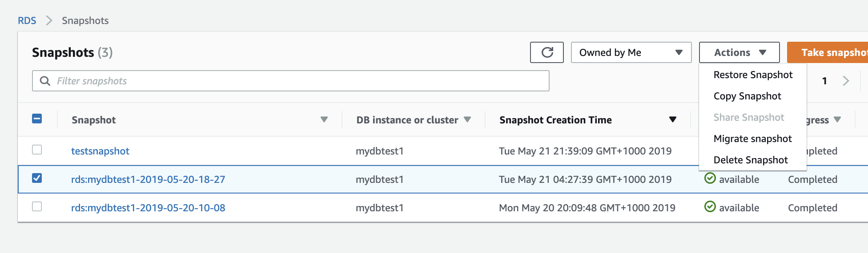Screen dimensions: 868x253
Task: Check the testsnapshot row checkbox
Action: (37, 150)
